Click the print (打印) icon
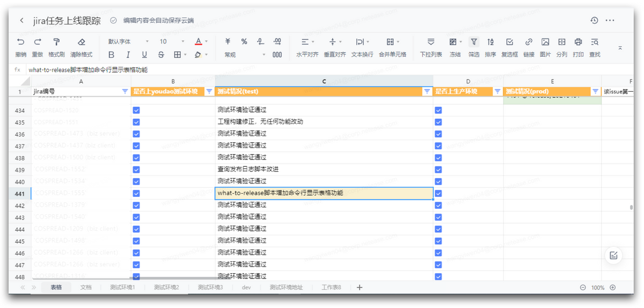The height and width of the screenshot is (308, 644). [x=578, y=42]
